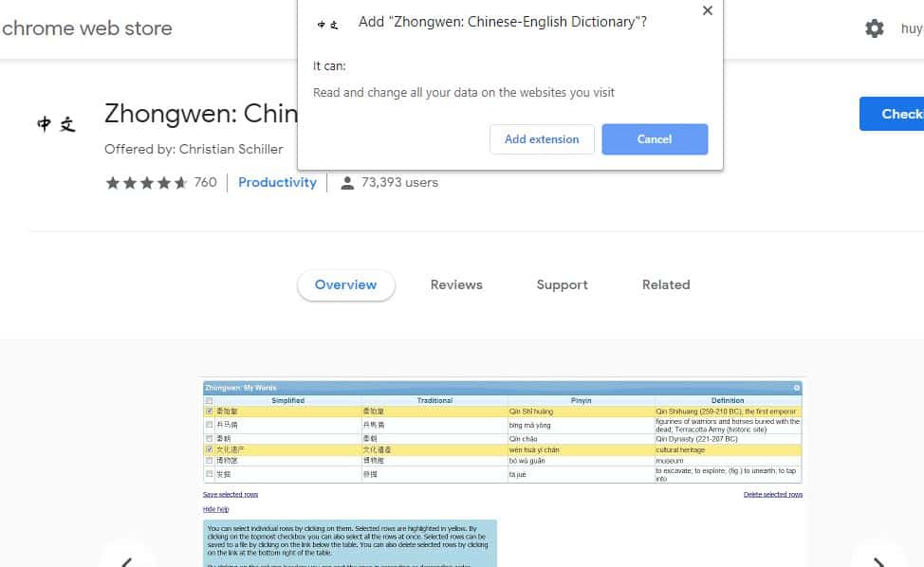924x567 pixels.
Task: Show previous screenshot with left arrow
Action: click(x=127, y=560)
